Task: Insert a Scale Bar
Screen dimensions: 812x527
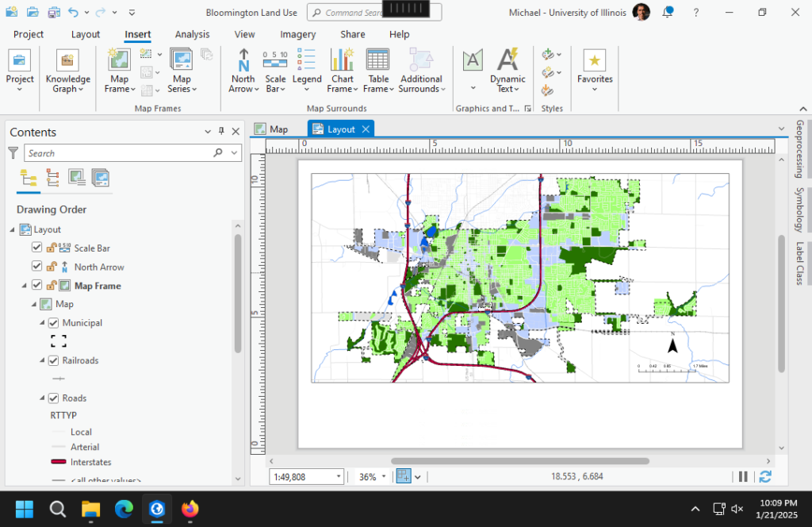Action: point(275,71)
